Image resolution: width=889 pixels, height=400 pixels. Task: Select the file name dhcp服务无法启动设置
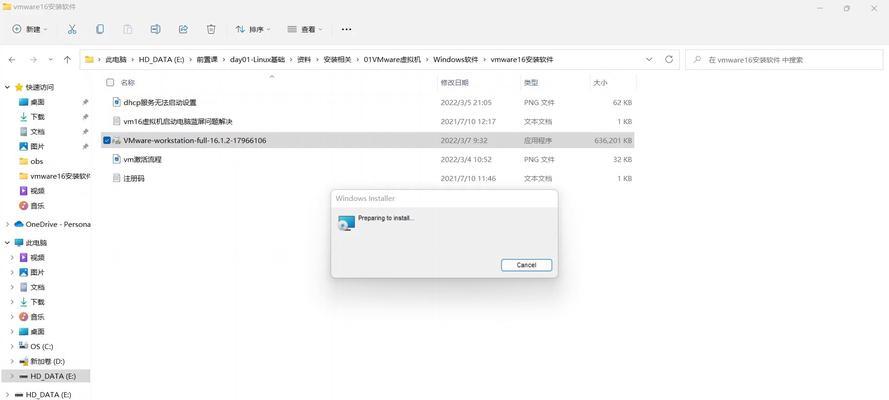[x=159, y=103]
